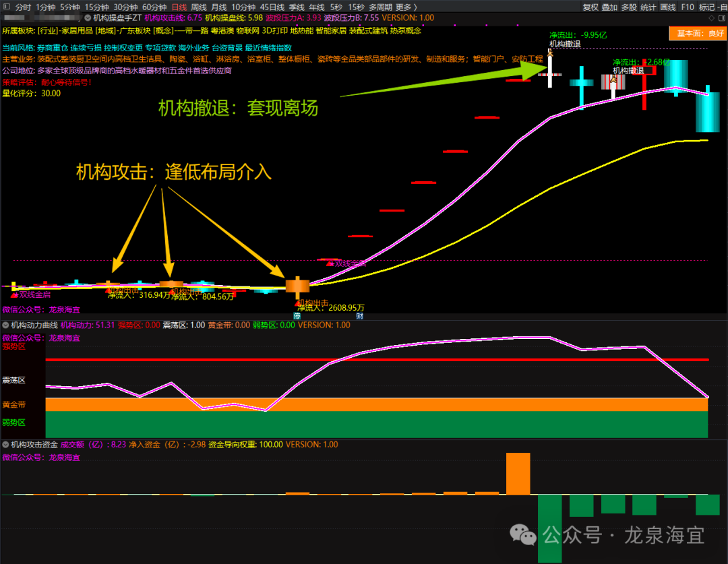Image resolution: width=728 pixels, height=564 pixels.
Task: Select the 5秒 period tab
Action: coord(336,7)
